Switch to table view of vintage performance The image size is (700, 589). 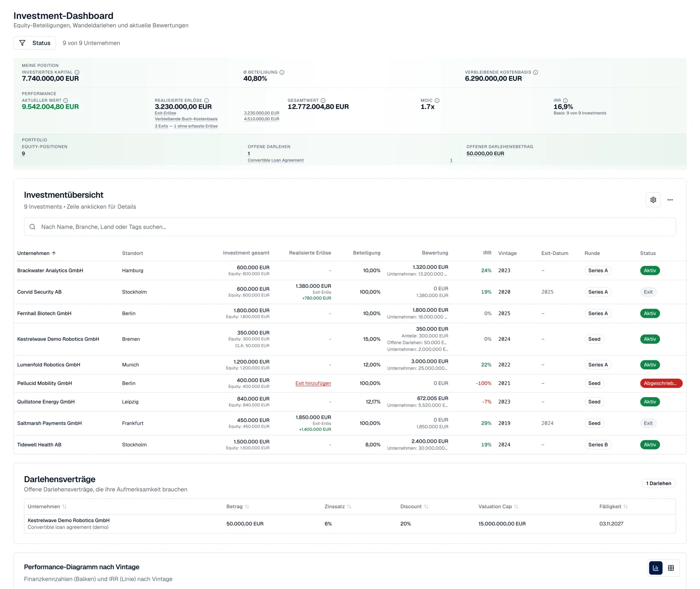[x=671, y=568]
